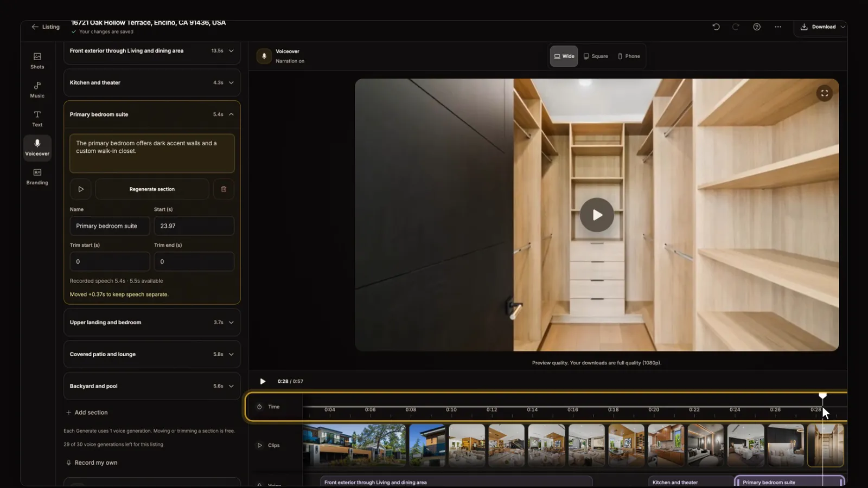Open the Download dropdown arrow
868x488 pixels.
(x=843, y=27)
